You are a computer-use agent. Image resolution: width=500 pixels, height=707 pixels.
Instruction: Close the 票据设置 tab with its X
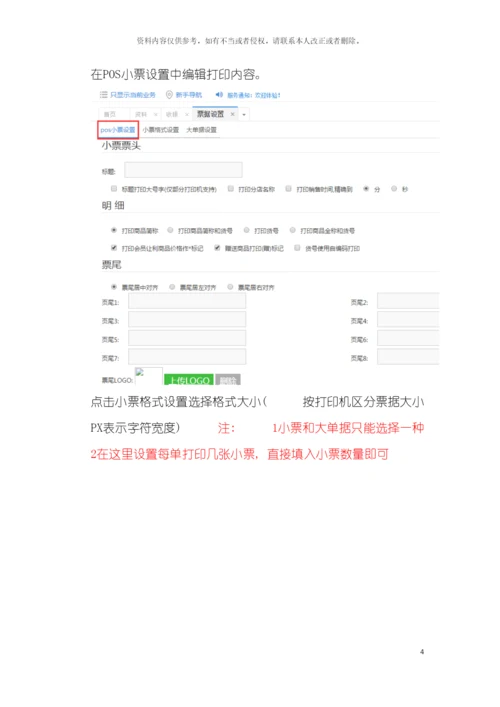click(233, 114)
